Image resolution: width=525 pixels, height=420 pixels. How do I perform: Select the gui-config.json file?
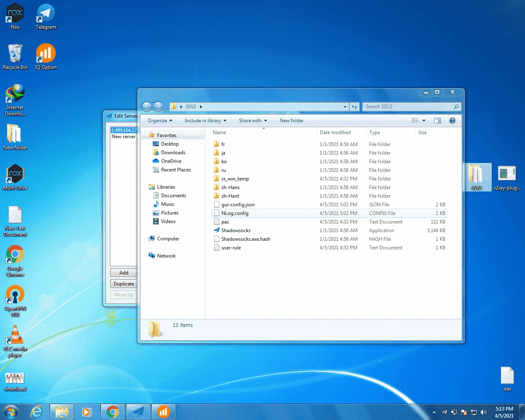click(329, 205)
